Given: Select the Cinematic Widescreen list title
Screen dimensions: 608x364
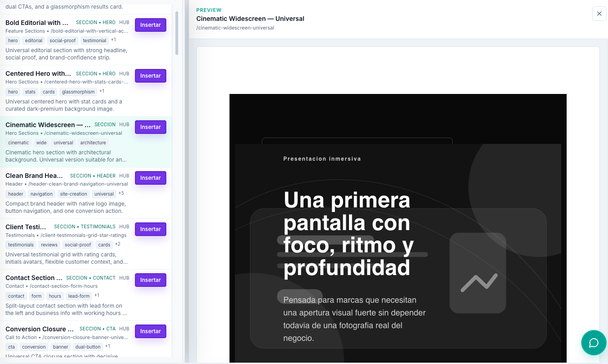Looking at the screenshot, I should (x=48, y=125).
